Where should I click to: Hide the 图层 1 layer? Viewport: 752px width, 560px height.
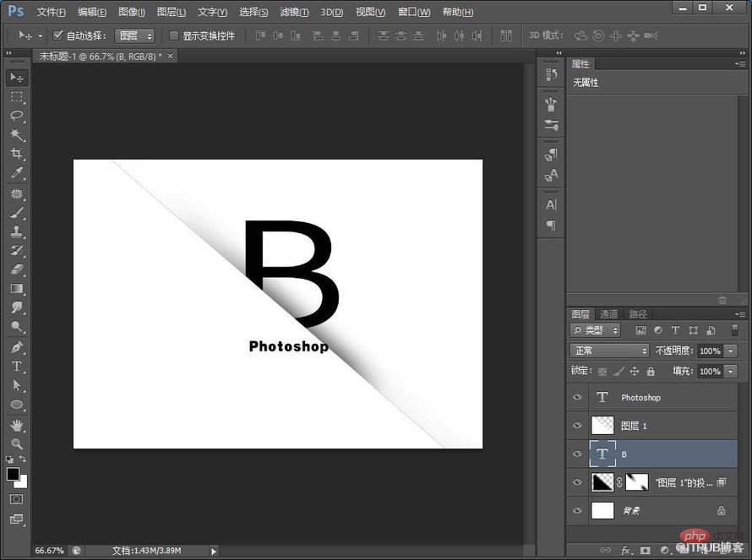coord(578,426)
